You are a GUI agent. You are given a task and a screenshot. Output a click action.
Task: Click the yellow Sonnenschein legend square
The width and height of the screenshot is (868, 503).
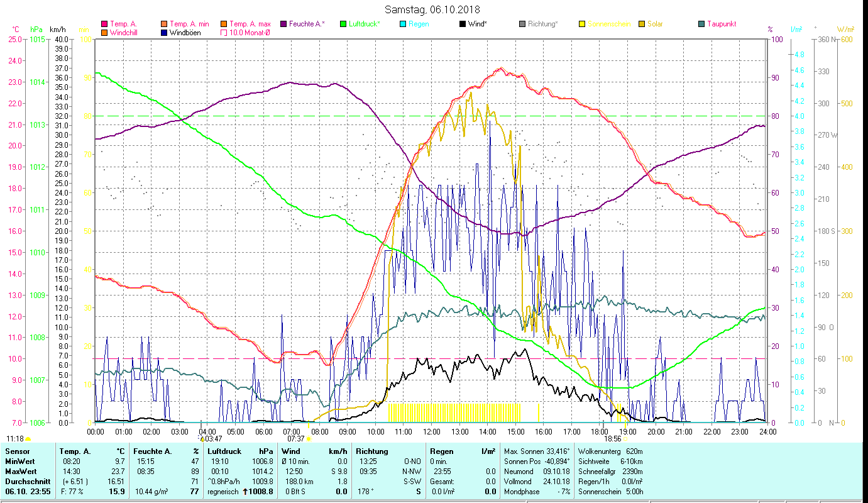(582, 24)
